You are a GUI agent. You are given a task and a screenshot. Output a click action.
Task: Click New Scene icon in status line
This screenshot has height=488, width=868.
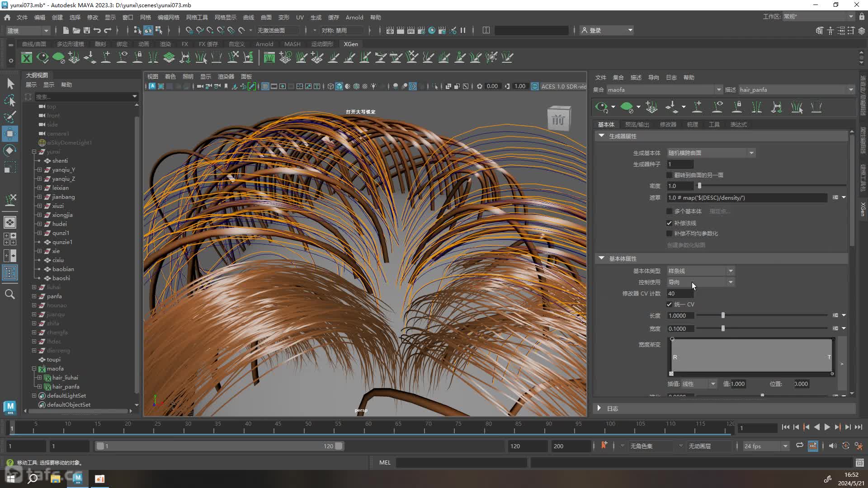click(x=66, y=30)
